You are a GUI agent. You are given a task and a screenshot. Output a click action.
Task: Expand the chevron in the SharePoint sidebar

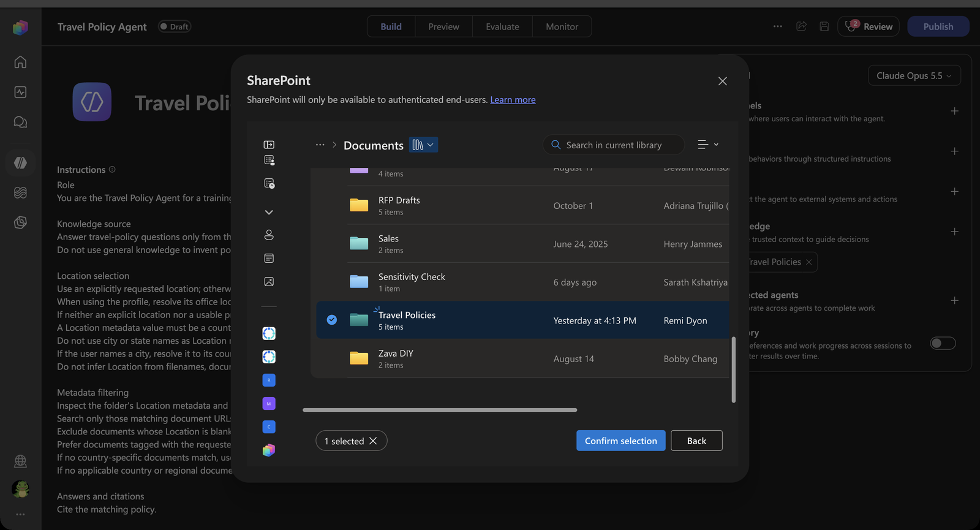(269, 212)
